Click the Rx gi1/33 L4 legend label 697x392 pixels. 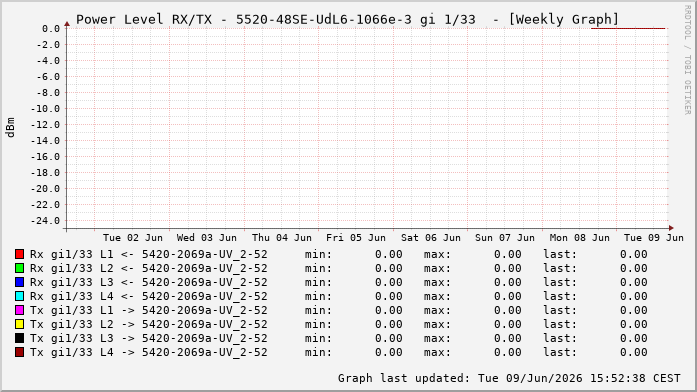coord(148,296)
